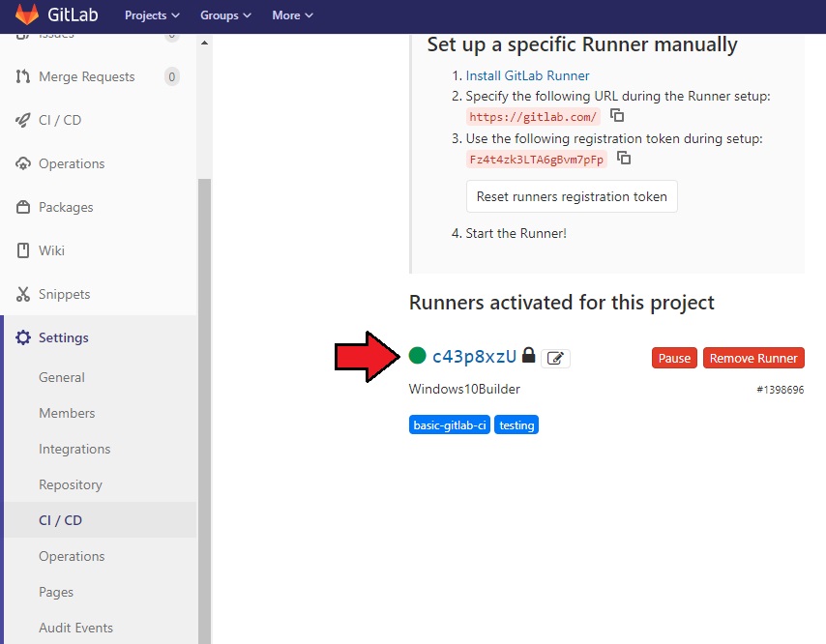Select CI / CD under Settings
The width and height of the screenshot is (826, 644).
coord(60,520)
